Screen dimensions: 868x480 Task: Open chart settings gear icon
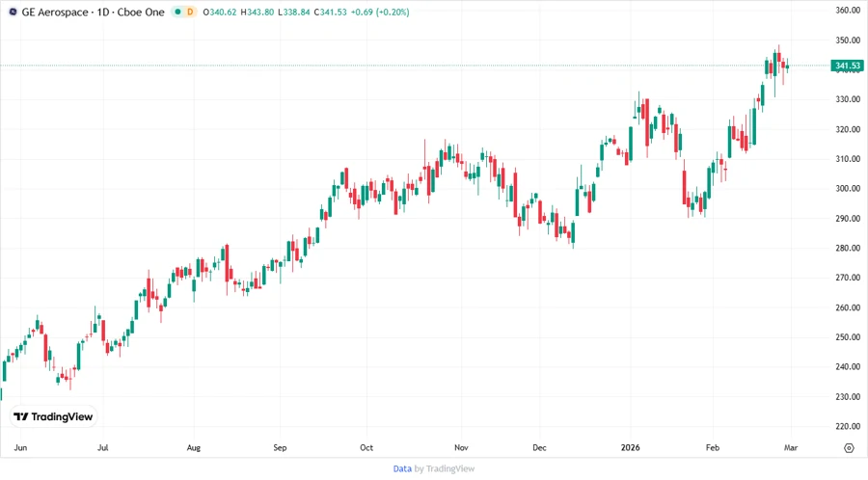(x=849, y=448)
